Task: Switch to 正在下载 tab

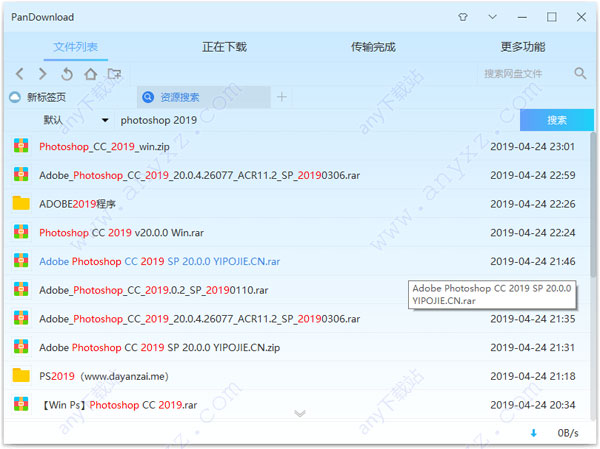Action: [x=224, y=47]
